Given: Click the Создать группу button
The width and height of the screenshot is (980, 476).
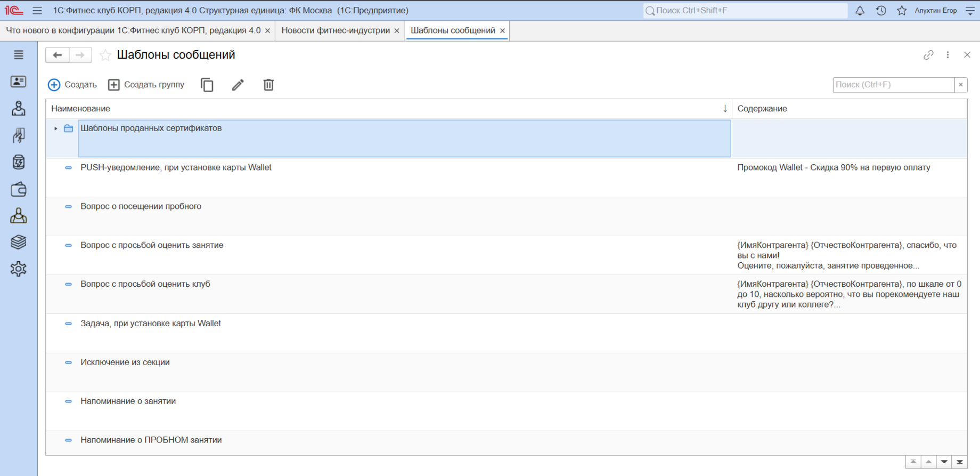Looking at the screenshot, I should (x=146, y=85).
